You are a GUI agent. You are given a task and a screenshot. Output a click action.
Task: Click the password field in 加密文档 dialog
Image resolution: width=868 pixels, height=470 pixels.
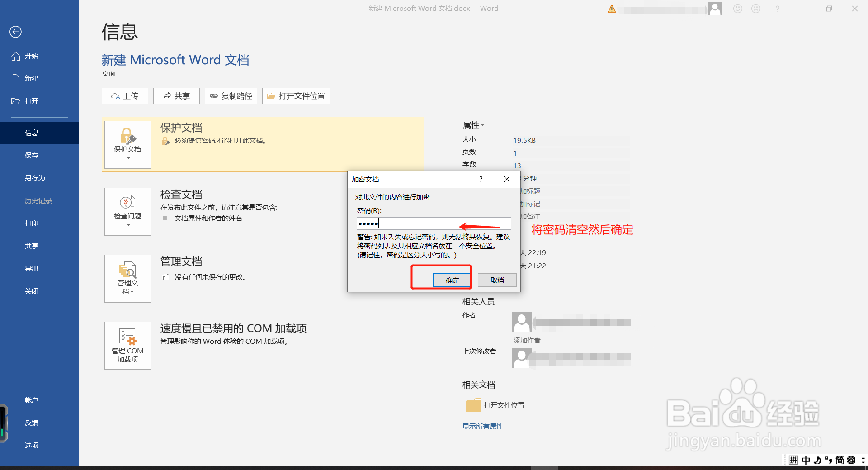[x=434, y=223]
